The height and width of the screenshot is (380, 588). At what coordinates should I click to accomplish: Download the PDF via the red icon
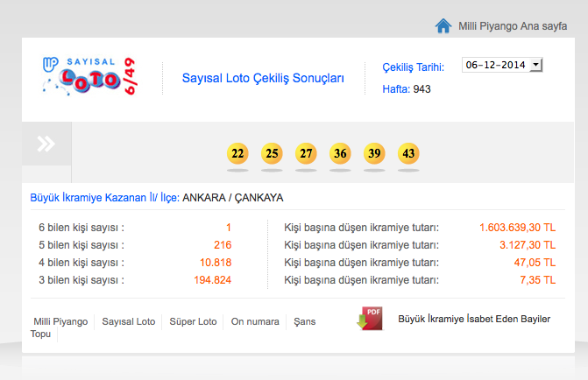370,319
